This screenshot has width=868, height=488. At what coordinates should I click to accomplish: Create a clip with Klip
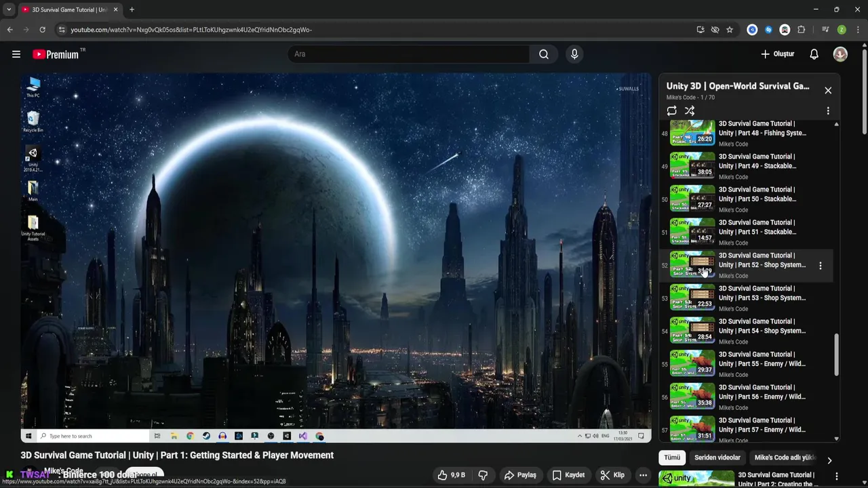tap(612, 475)
